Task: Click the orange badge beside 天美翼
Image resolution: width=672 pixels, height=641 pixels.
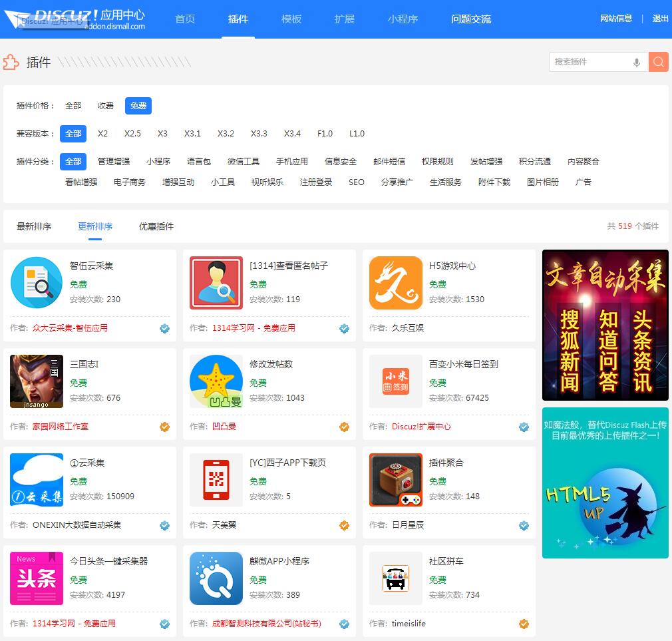Action: click(344, 526)
